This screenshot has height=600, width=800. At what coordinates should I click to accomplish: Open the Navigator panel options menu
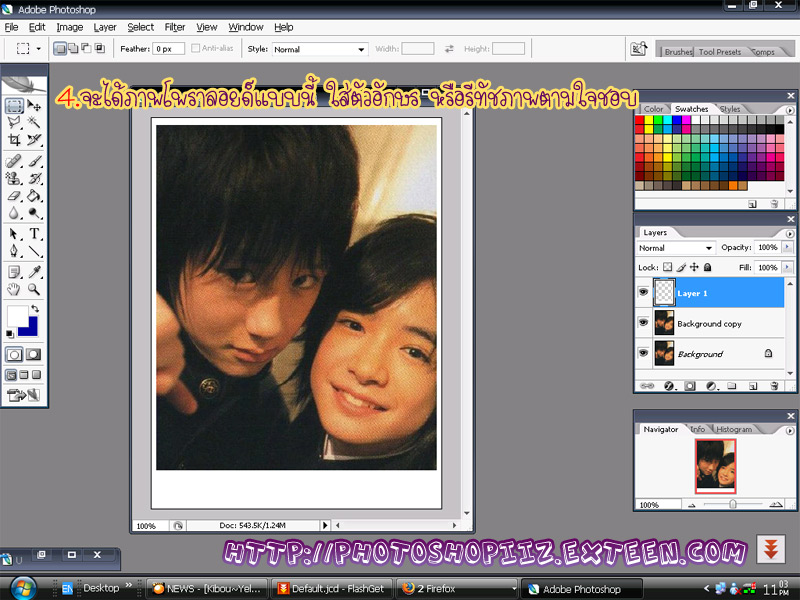790,431
